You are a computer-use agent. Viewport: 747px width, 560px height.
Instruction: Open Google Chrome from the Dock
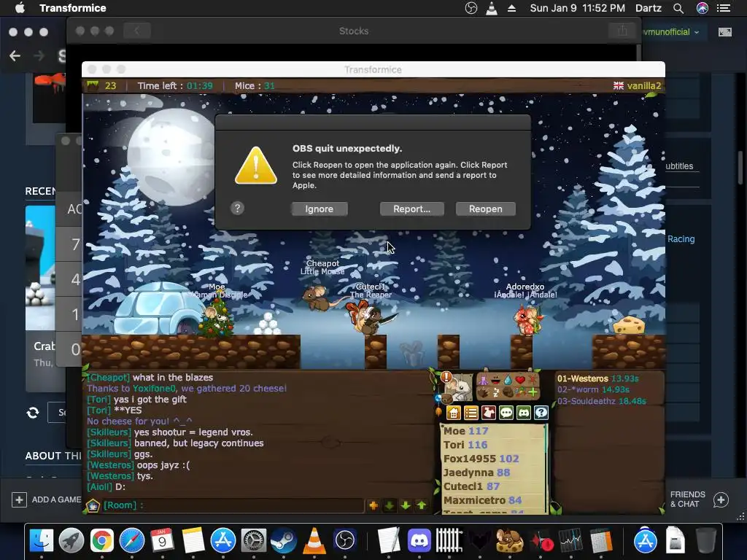click(x=102, y=540)
